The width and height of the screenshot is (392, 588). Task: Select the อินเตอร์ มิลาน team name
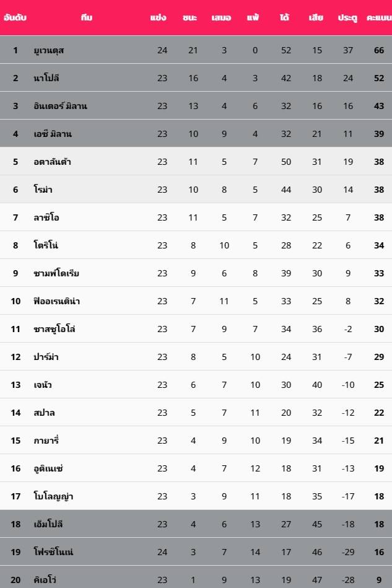click(x=60, y=106)
